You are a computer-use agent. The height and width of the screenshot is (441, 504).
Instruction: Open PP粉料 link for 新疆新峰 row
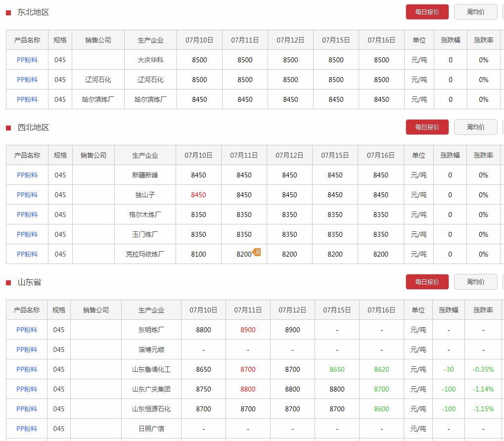coord(27,175)
